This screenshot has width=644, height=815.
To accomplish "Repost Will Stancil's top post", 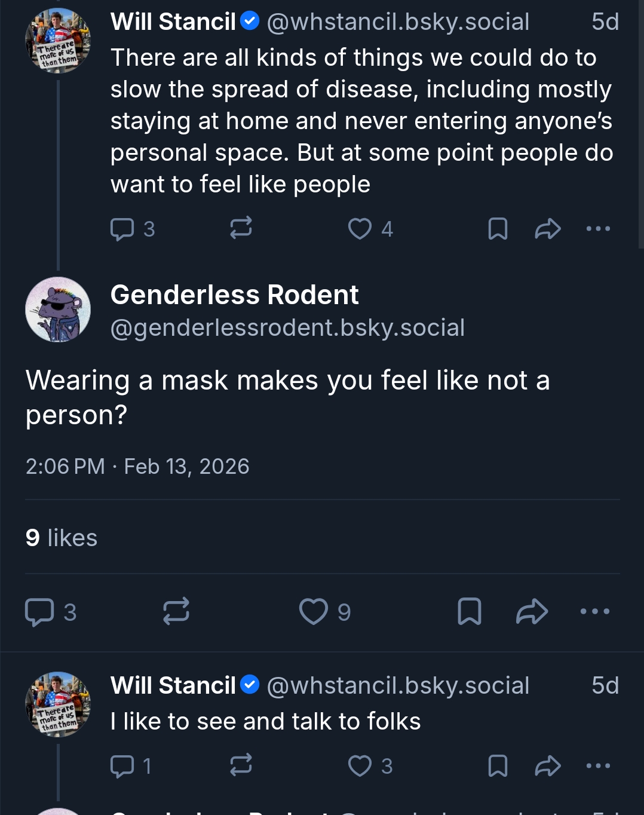I will click(x=241, y=228).
